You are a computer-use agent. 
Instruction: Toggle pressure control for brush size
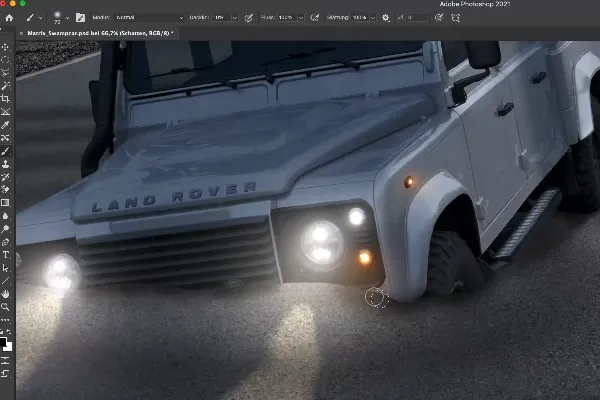[439, 18]
